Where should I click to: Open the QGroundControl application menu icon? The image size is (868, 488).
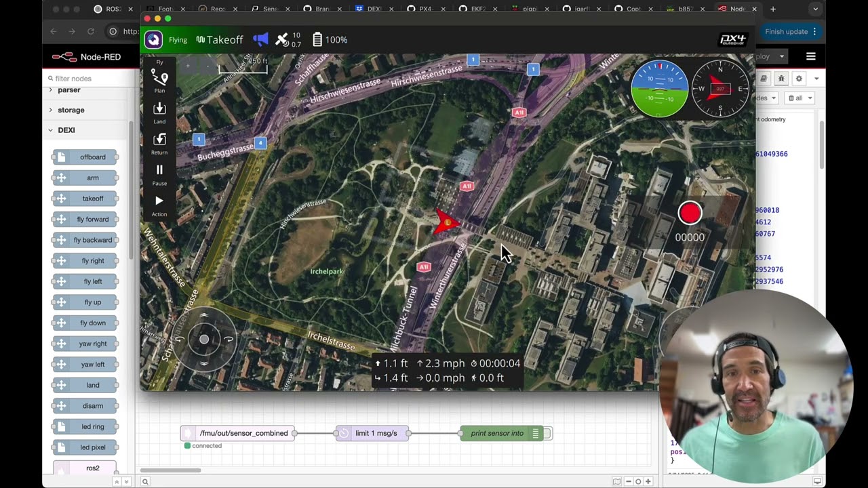click(x=153, y=40)
